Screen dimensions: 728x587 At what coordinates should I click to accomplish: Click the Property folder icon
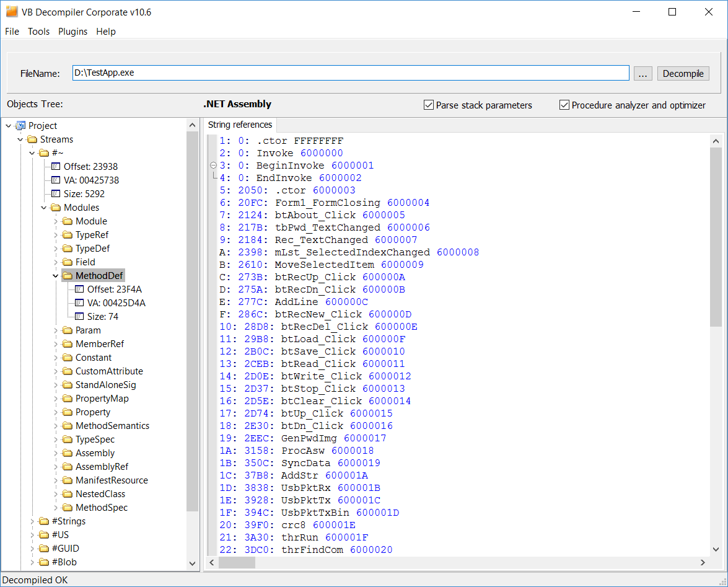pos(68,412)
